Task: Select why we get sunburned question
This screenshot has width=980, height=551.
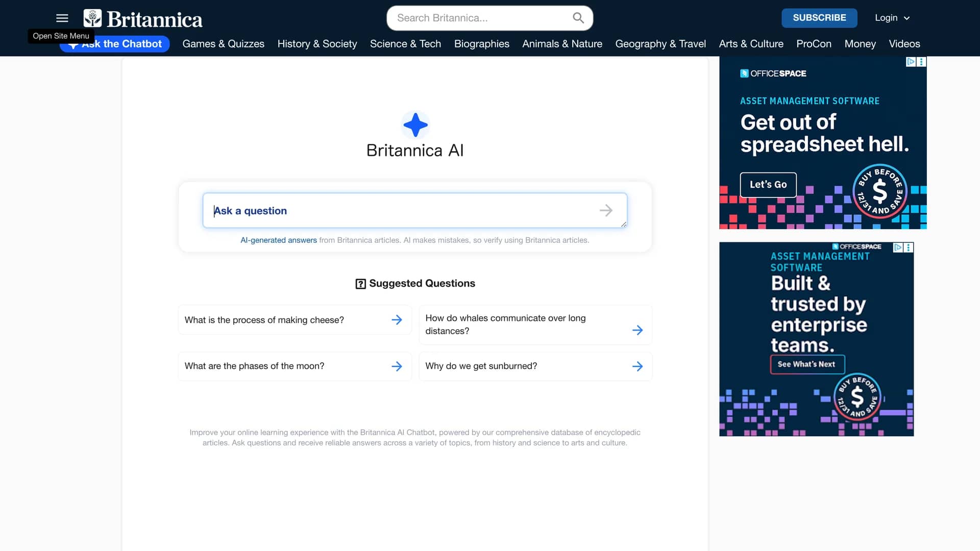Action: 535,366
